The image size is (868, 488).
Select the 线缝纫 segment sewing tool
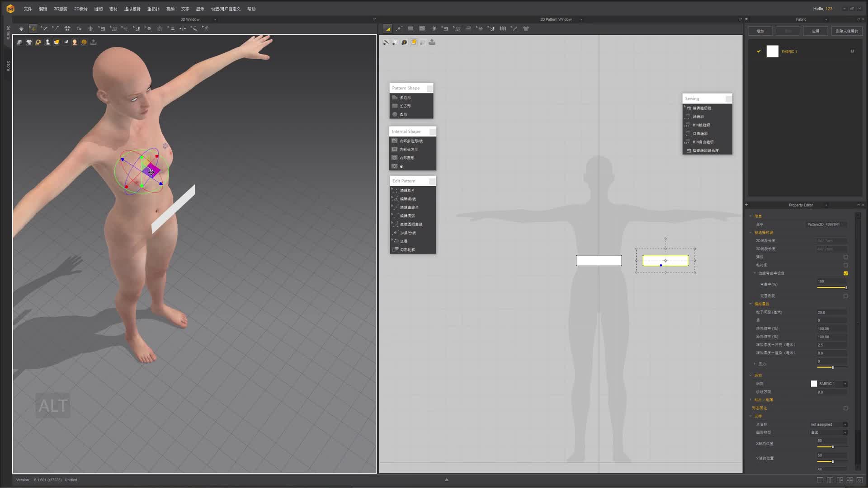pyautogui.click(x=698, y=117)
